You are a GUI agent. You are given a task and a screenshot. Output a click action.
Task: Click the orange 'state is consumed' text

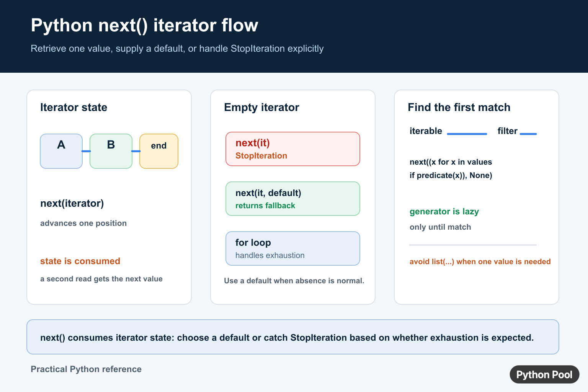coord(80,261)
